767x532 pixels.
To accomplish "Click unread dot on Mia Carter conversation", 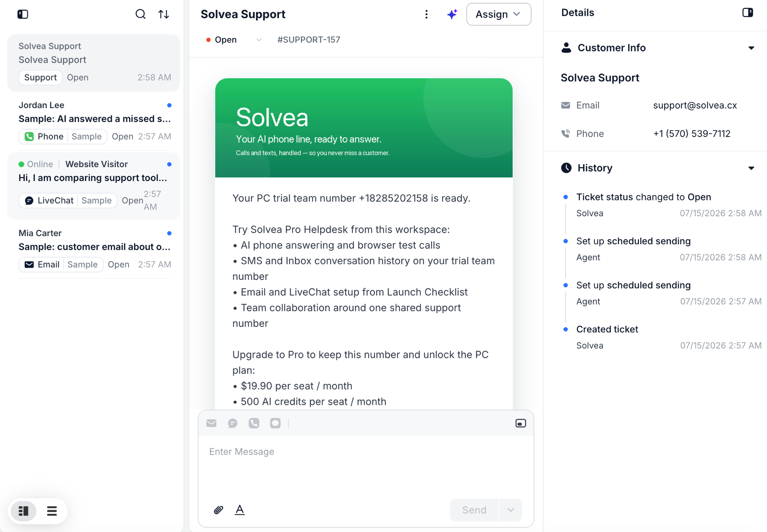I will [x=169, y=233].
